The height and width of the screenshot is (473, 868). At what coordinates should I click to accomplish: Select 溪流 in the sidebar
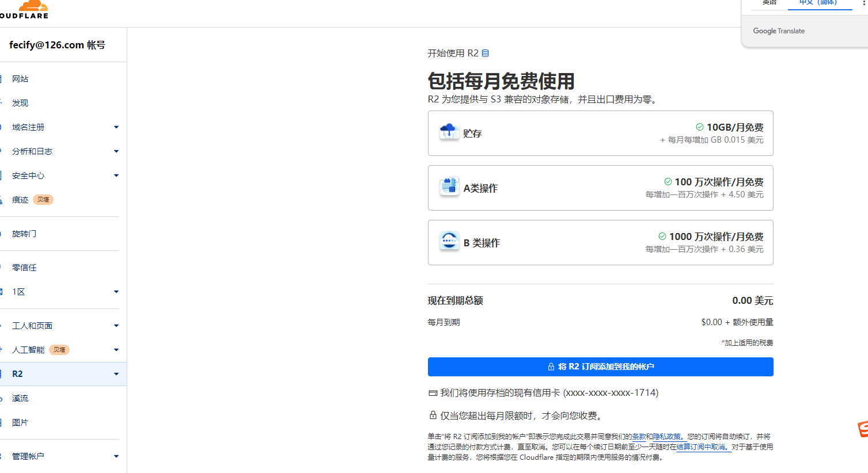[20, 398]
